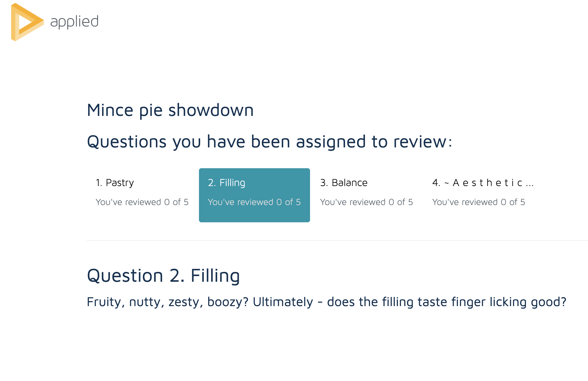Screen dimensions: 588x381
Task: Click the word "review:" in the heading
Action: click(x=423, y=141)
